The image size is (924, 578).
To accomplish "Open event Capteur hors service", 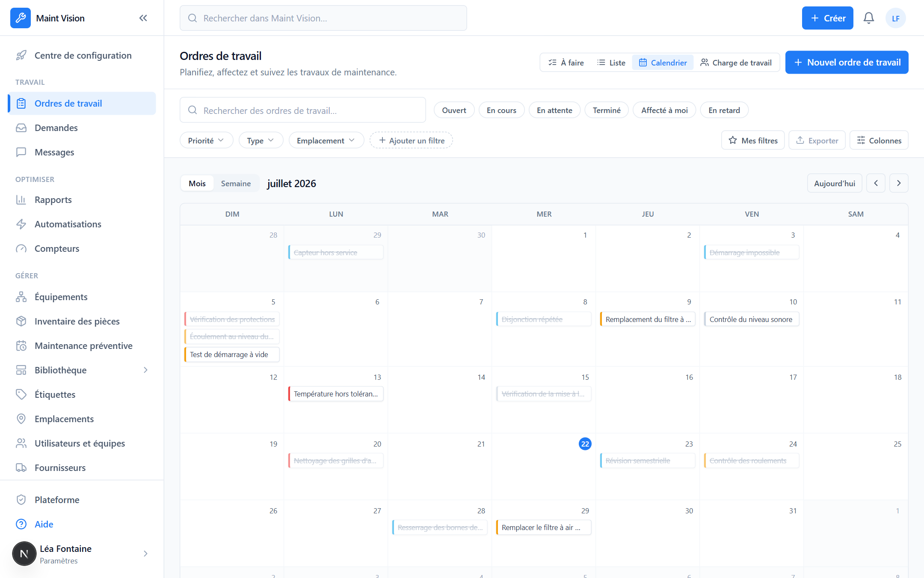I will pos(336,253).
